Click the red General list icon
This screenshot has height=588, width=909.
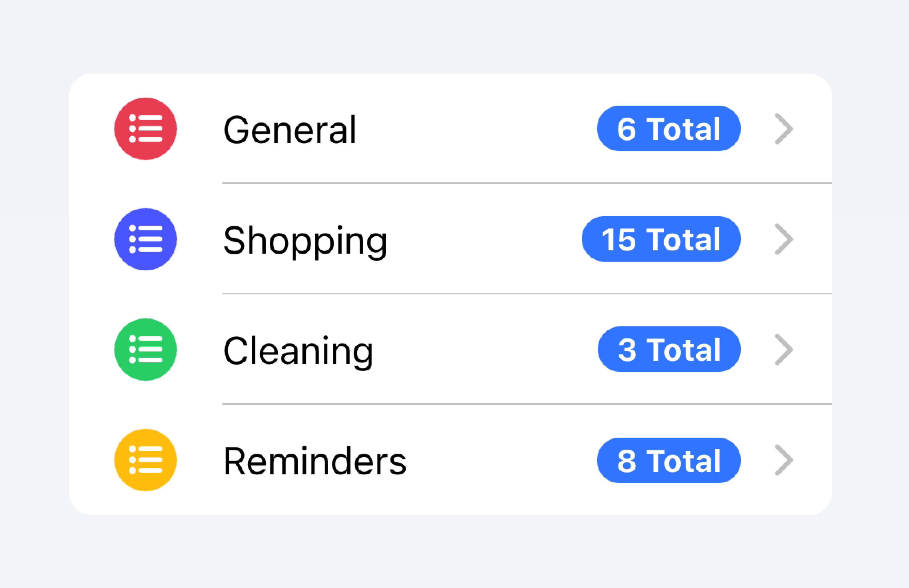coord(146,129)
